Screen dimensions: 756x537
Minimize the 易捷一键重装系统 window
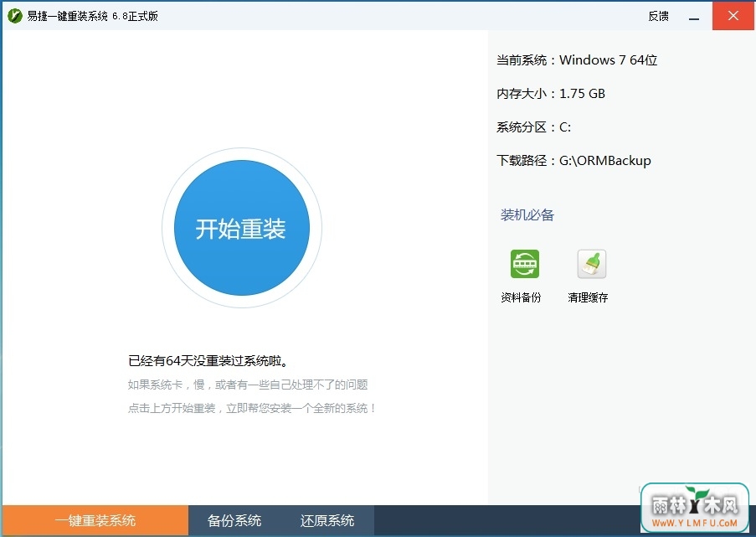(x=694, y=17)
